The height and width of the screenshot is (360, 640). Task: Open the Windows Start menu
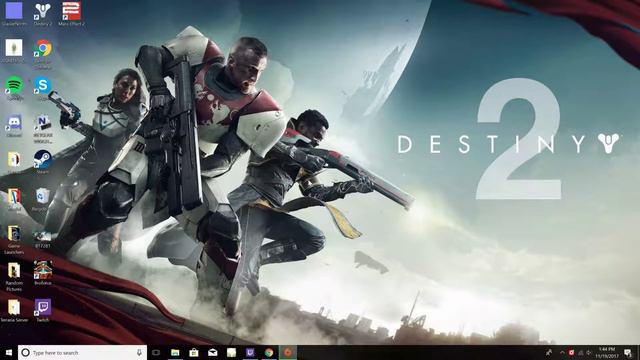click(x=9, y=352)
